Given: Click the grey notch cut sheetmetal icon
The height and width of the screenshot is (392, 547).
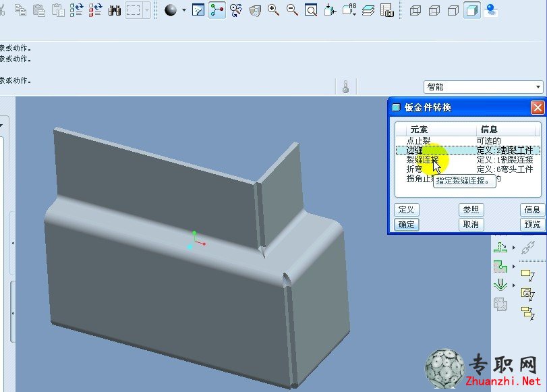Looking at the screenshot, I should click(500, 267).
